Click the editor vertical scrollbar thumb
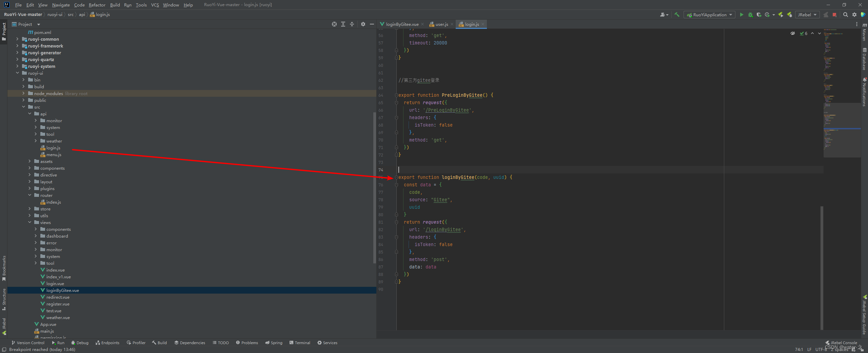The image size is (868, 353). (x=822, y=267)
